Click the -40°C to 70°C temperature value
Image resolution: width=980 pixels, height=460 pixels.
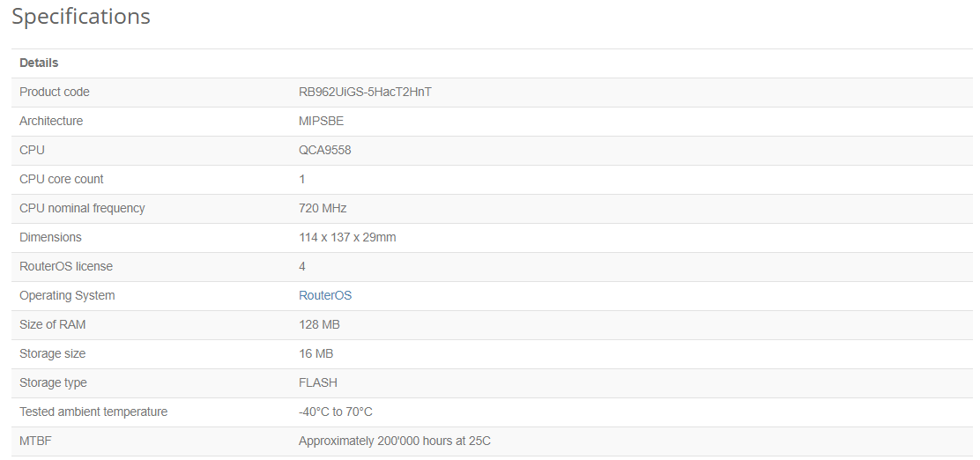click(x=336, y=412)
